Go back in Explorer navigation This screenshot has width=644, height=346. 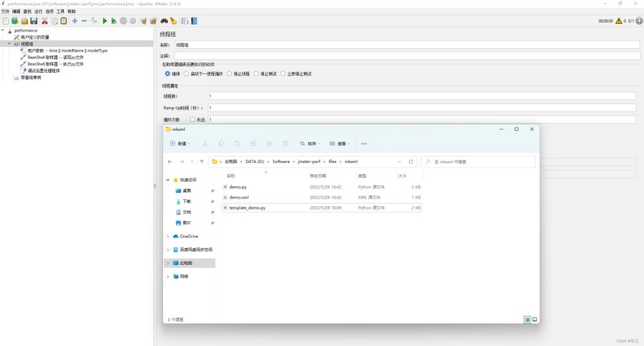[x=170, y=162]
